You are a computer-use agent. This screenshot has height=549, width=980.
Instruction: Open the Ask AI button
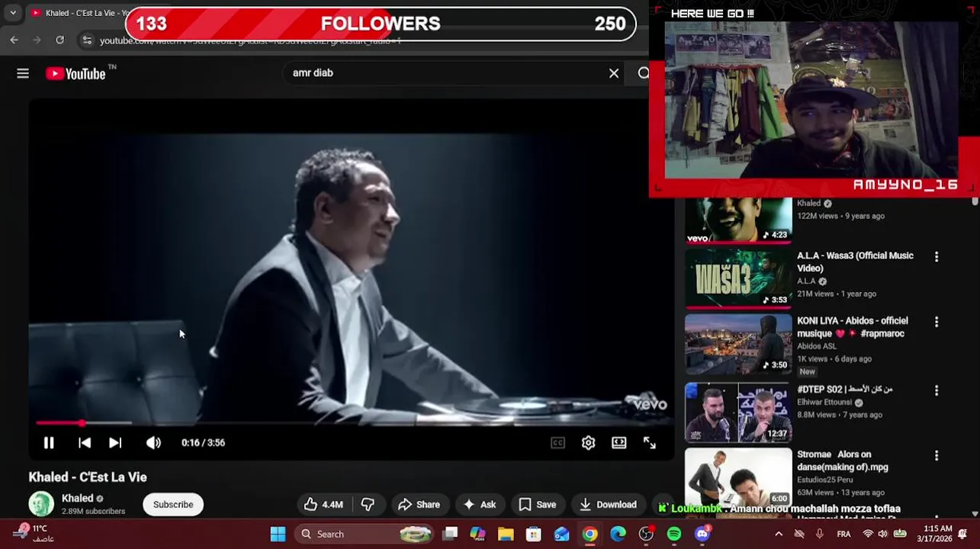click(479, 504)
